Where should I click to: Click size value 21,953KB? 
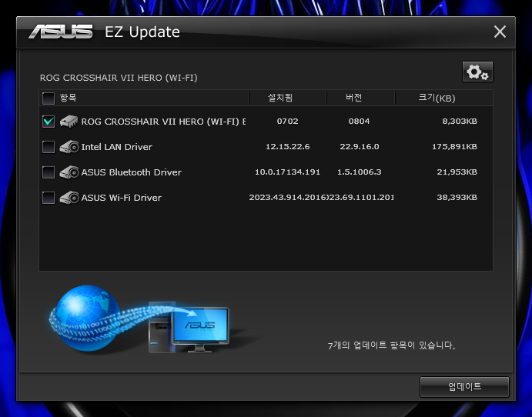tap(457, 172)
